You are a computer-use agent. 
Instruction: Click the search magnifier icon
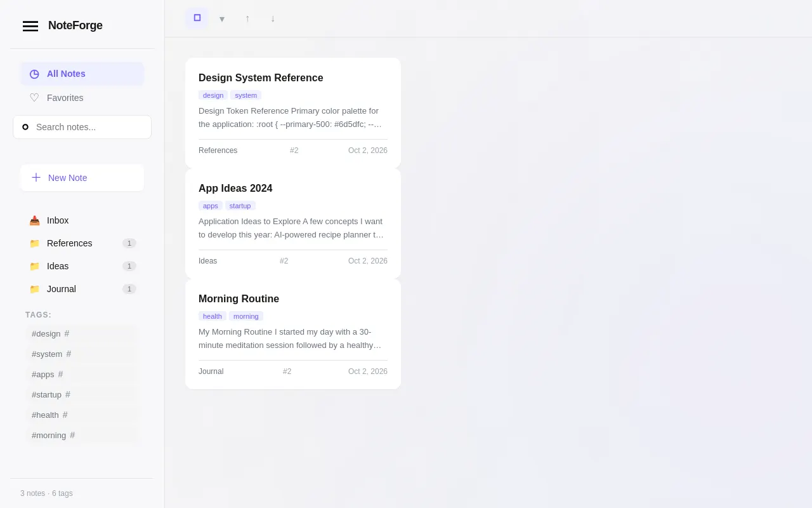pyautogui.click(x=25, y=127)
